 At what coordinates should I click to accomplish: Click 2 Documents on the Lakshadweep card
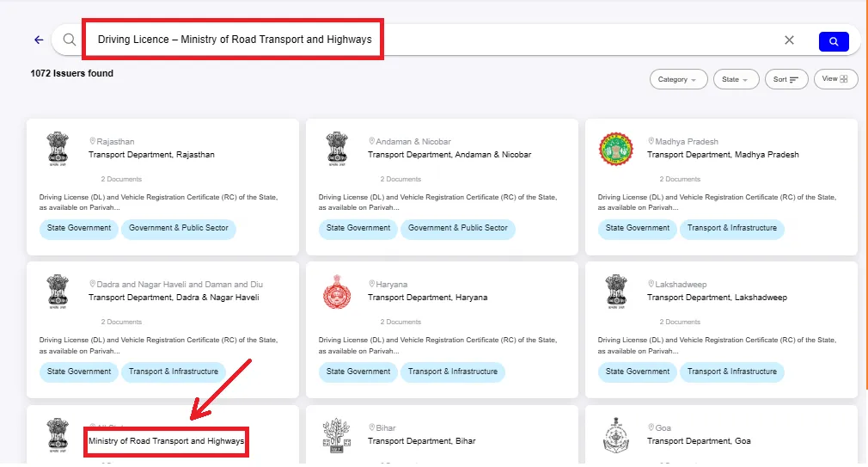[680, 322]
